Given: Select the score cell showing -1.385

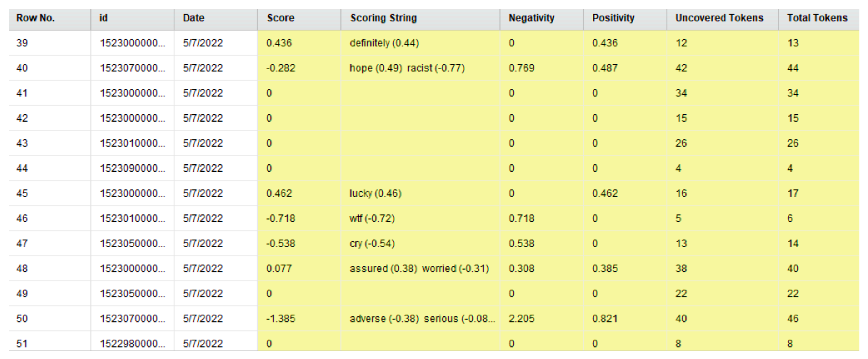Looking at the screenshot, I should (280, 318).
